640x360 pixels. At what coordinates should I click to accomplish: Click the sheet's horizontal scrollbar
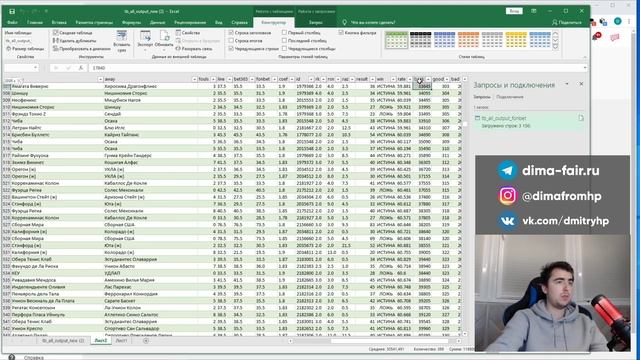tap(374, 340)
